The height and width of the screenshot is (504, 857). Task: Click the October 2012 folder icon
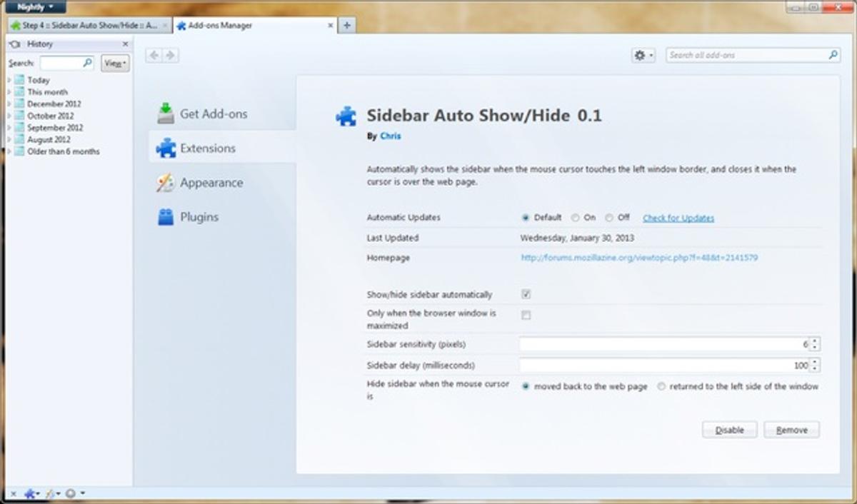[19, 116]
